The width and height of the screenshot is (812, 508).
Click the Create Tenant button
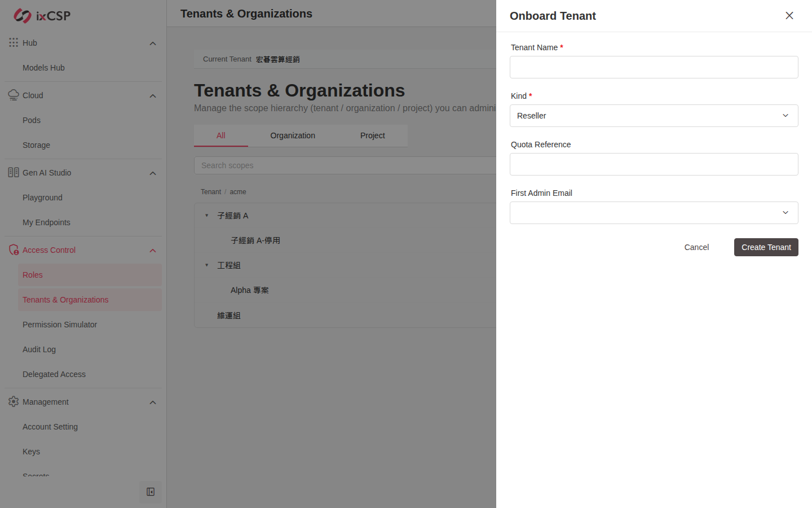[766, 247]
